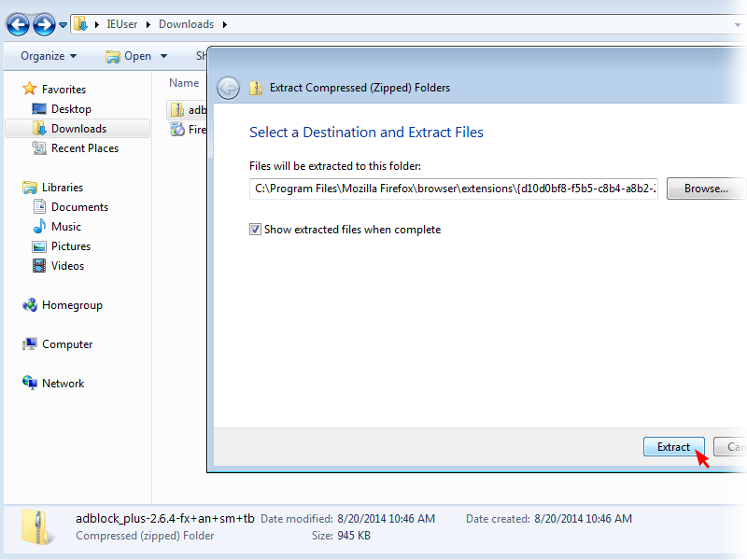Expand the arrow between IEUser and Downloads

click(x=148, y=24)
